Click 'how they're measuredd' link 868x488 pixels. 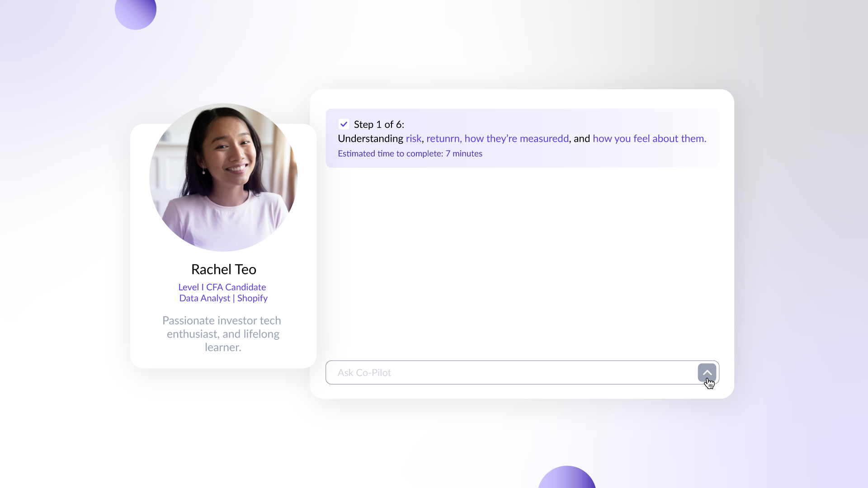tap(516, 139)
